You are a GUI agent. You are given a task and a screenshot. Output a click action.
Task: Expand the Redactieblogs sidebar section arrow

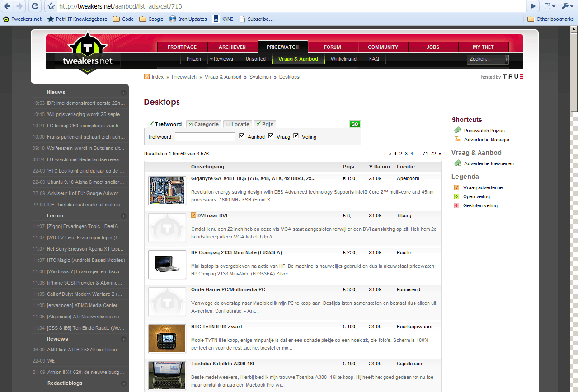[124, 383]
